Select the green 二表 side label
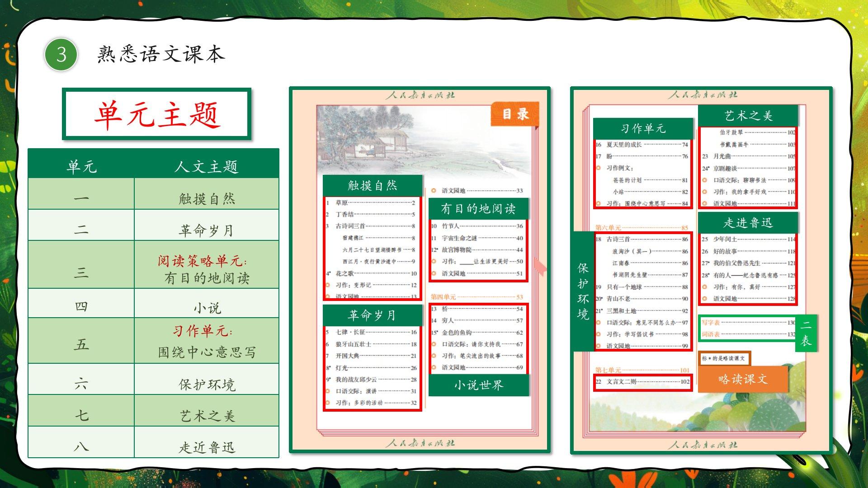The height and width of the screenshot is (488, 868). coord(806,333)
